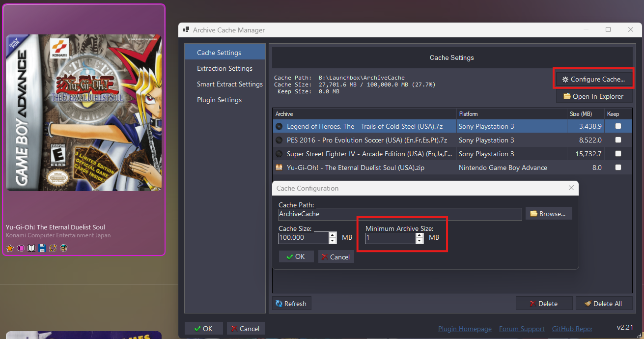Increase Minimum Archive Size with up arrow
Image resolution: width=644 pixels, height=339 pixels.
(419, 235)
